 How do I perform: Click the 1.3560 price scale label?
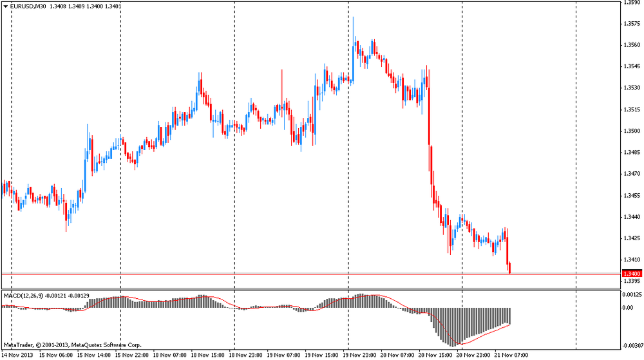click(x=632, y=45)
